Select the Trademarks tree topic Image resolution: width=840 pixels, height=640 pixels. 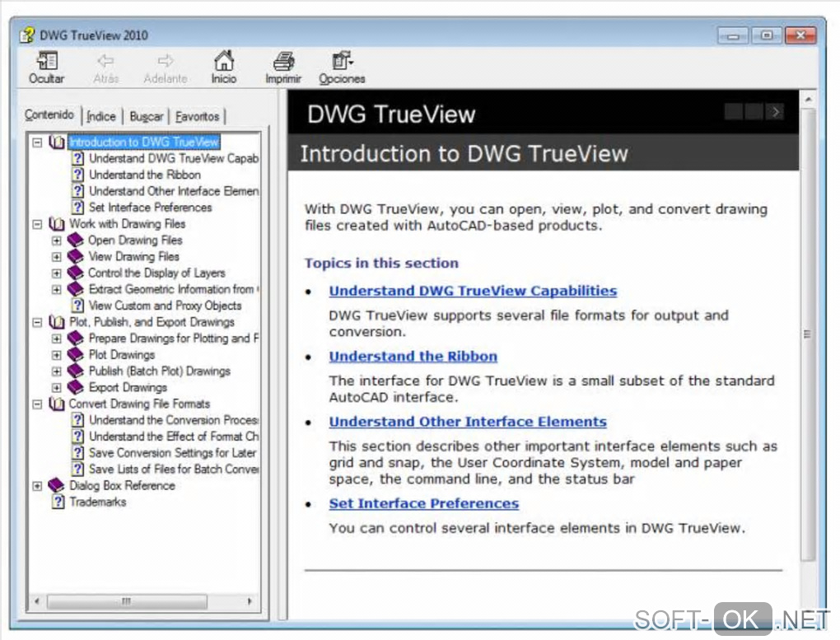tap(98, 502)
